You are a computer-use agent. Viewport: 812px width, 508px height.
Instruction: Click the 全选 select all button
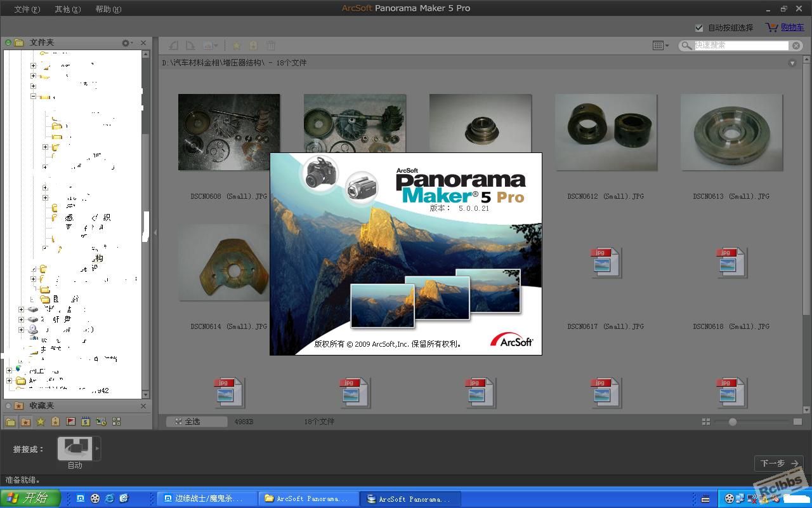(197, 422)
